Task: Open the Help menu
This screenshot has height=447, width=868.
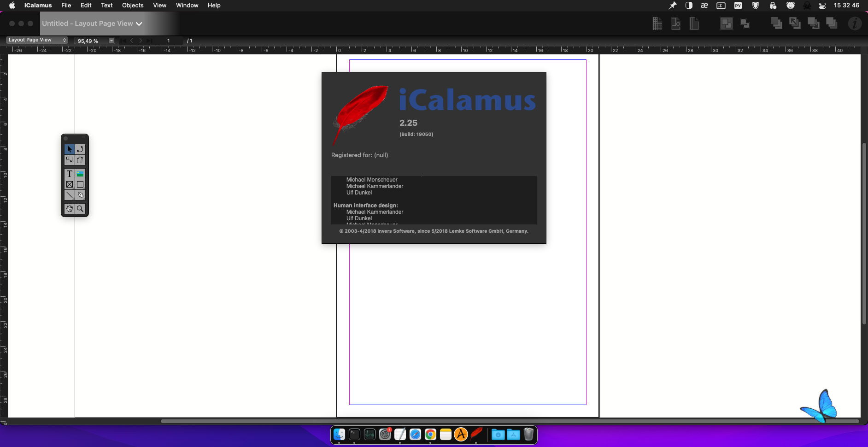Action: [x=214, y=6]
